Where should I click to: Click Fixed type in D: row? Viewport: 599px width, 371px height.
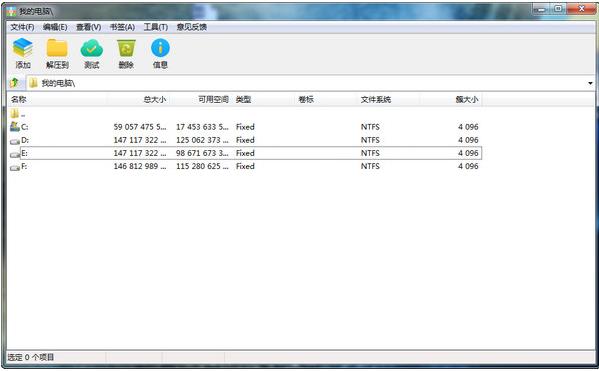(245, 140)
